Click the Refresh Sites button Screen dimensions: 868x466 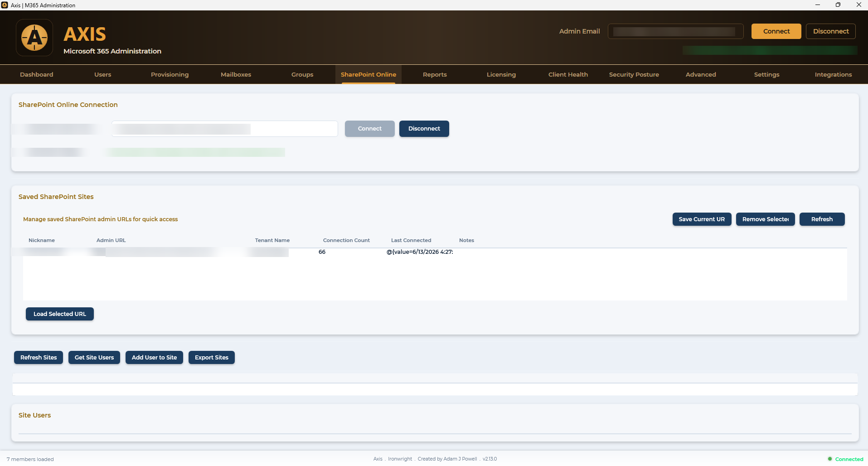pos(39,358)
